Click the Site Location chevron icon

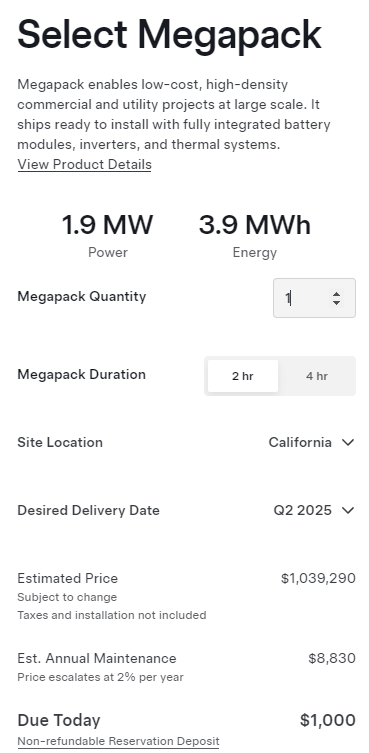[x=348, y=442]
